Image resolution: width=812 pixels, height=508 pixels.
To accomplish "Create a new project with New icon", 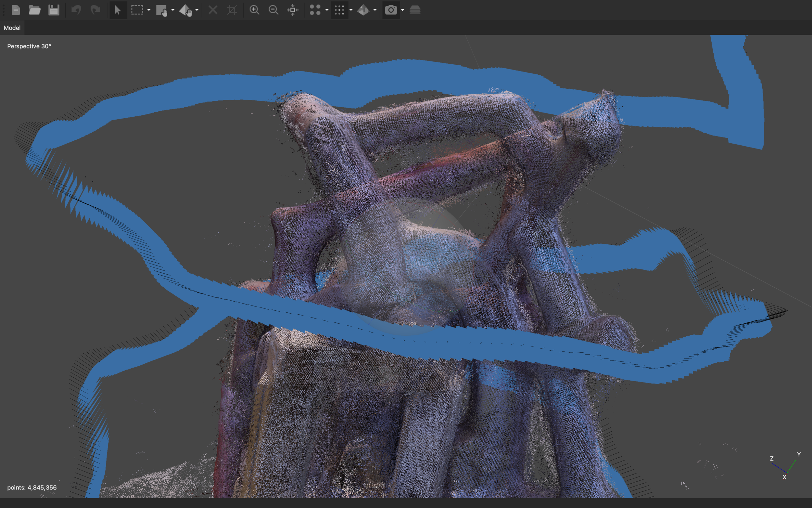I will (16, 10).
